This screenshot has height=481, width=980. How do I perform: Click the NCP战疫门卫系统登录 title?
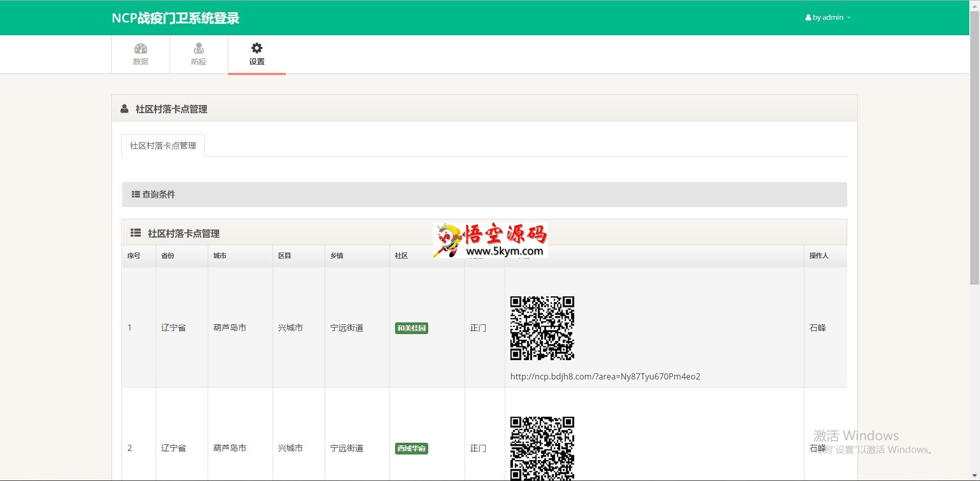coord(176,18)
